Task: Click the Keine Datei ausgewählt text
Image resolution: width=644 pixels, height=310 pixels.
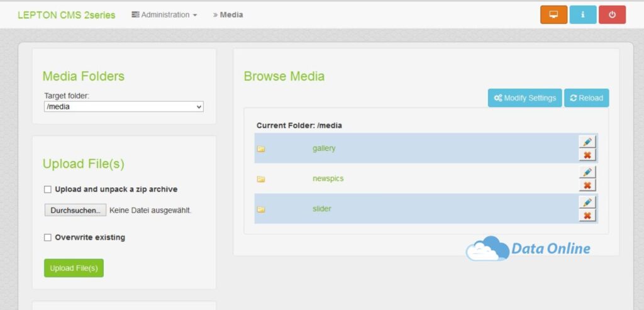Action: coord(150,211)
